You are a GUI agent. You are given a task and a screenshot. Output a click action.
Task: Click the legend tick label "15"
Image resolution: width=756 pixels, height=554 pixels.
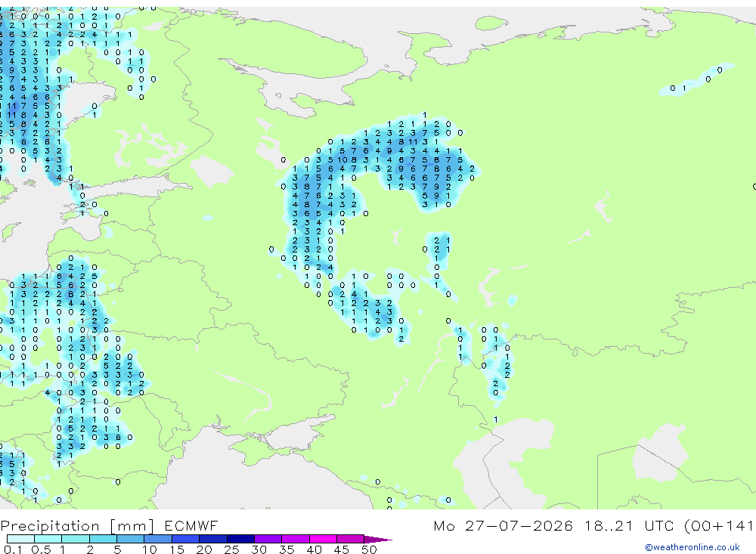(177, 549)
